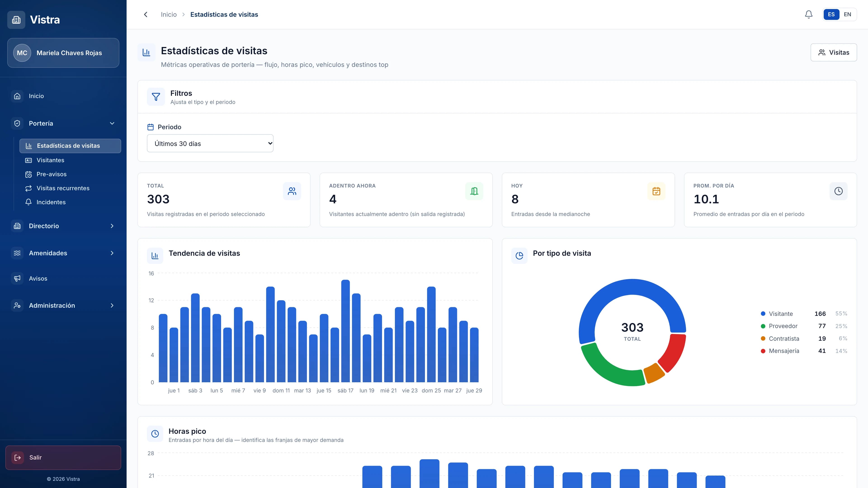Click the 10.1 average per day value
Image resolution: width=868 pixels, height=488 pixels.
706,199
